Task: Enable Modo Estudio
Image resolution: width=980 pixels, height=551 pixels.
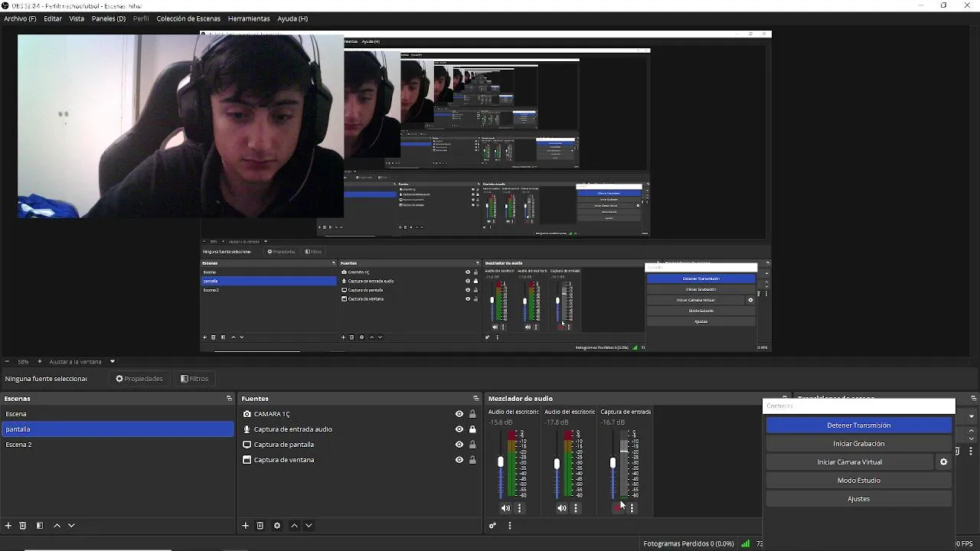Action: pos(859,481)
